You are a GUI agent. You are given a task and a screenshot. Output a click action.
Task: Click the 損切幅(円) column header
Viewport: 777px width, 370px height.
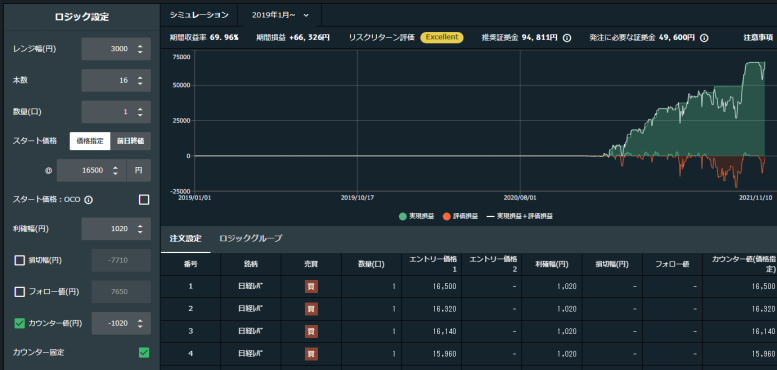tap(612, 264)
